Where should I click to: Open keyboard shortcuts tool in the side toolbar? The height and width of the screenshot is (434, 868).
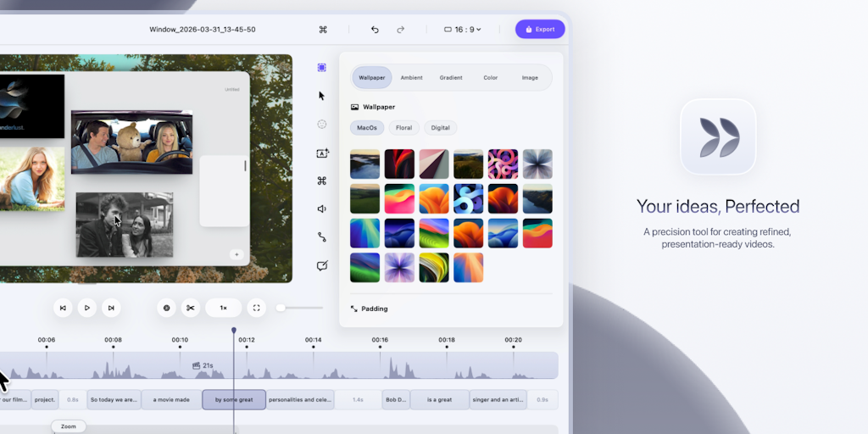point(321,181)
